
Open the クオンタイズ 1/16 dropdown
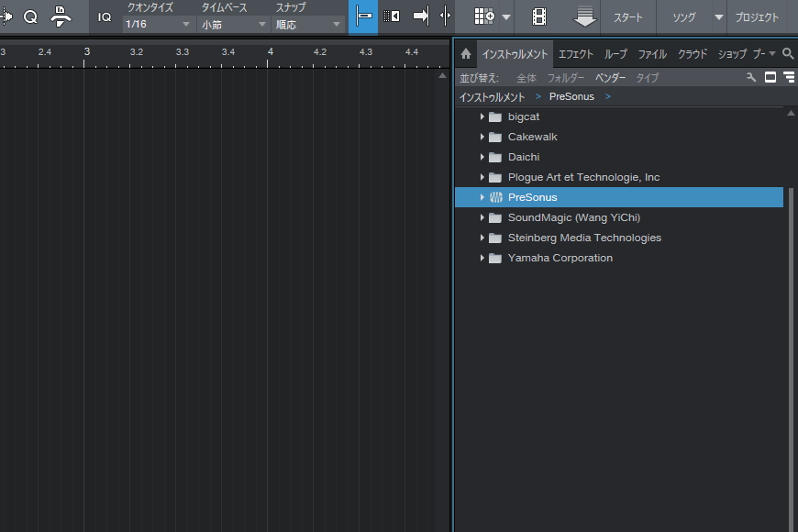click(x=159, y=25)
